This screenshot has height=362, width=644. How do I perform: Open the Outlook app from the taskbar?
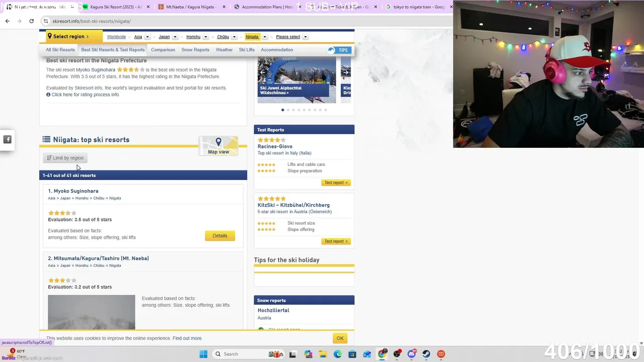click(x=367, y=354)
